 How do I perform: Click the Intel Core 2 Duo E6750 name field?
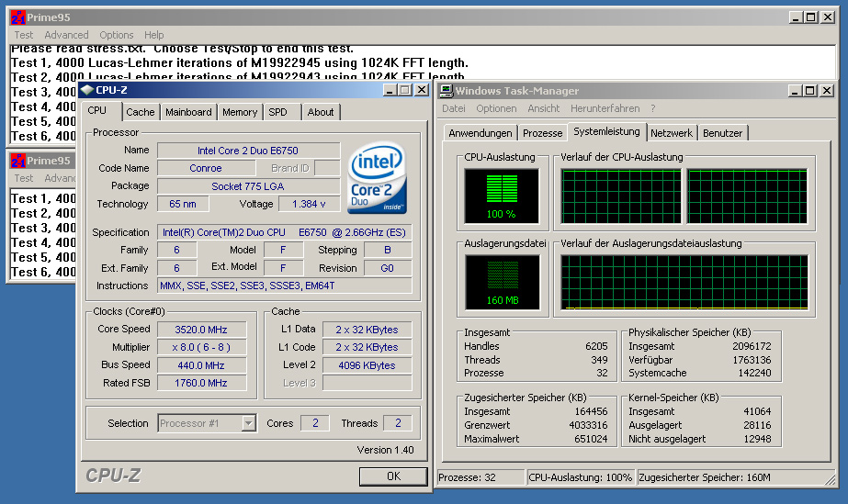[248, 151]
